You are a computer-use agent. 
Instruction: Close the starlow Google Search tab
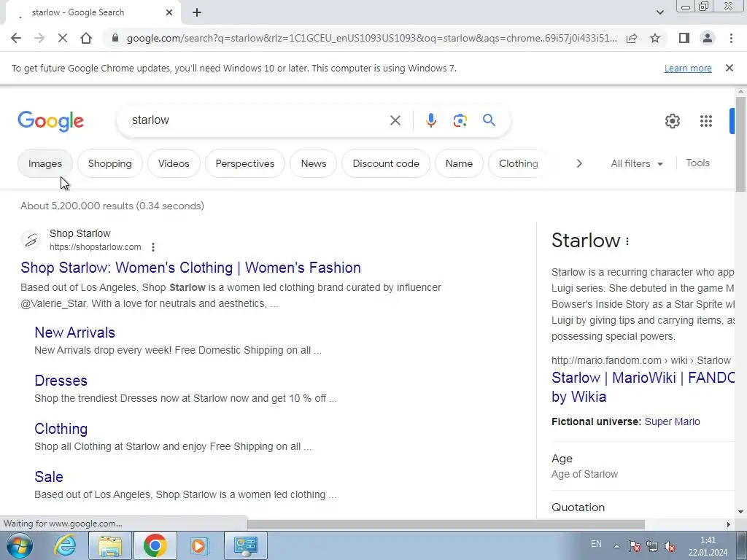[169, 12]
